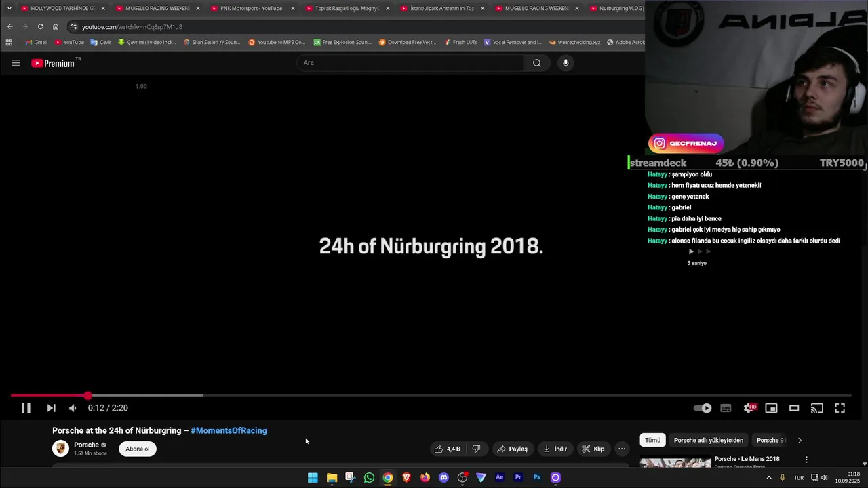Enable theater mode view
868x488 pixels.
pos(794,408)
